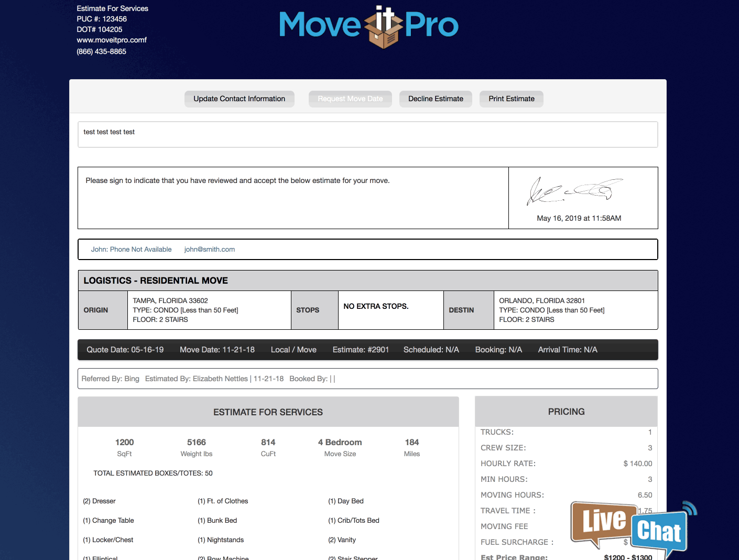Click phone number (866) 435-8865
This screenshot has height=560, width=739.
point(102,51)
